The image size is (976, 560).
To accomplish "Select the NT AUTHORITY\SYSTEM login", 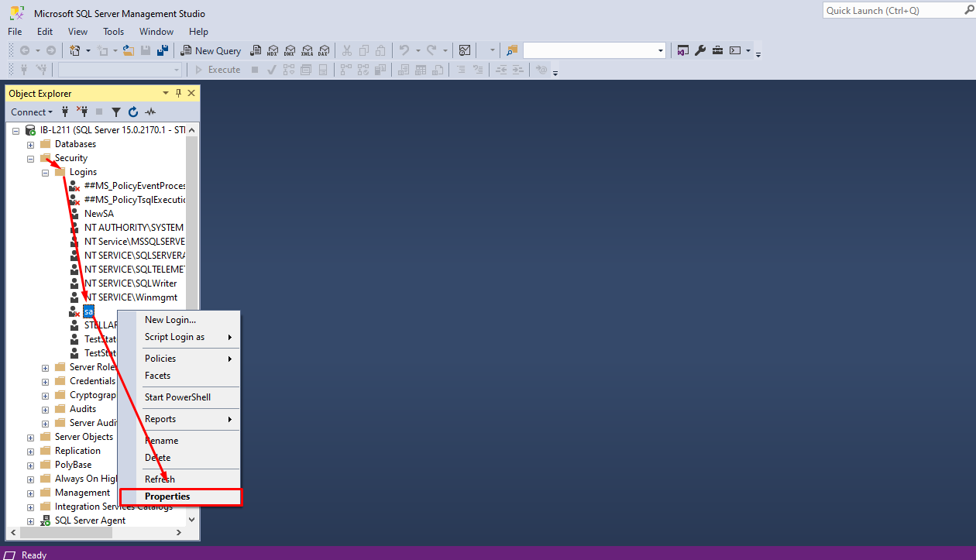I will (134, 228).
